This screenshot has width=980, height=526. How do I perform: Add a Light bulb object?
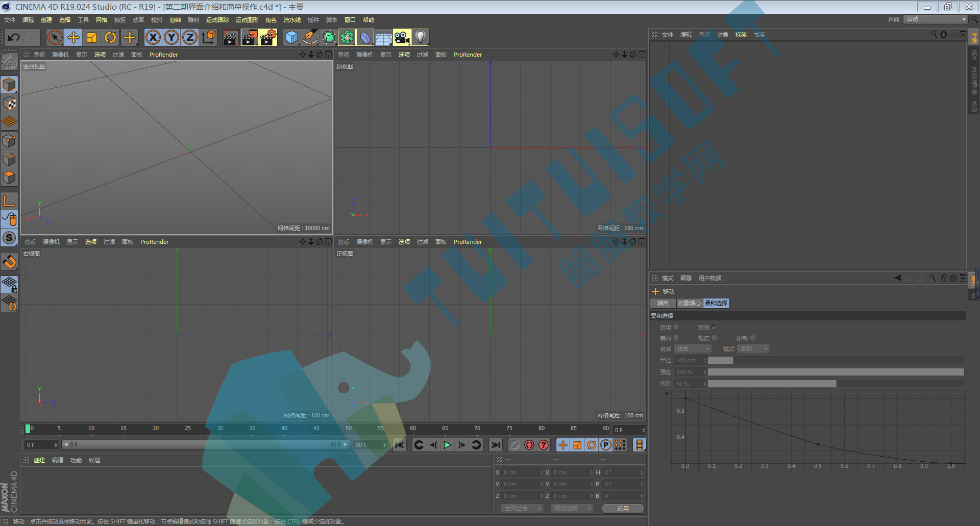click(420, 37)
